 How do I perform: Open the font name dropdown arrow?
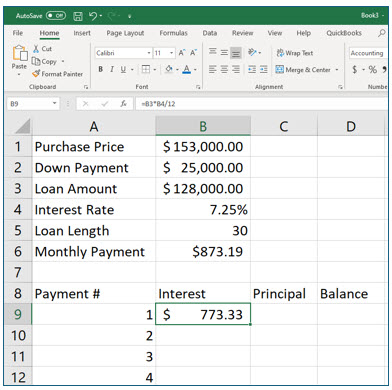point(149,53)
